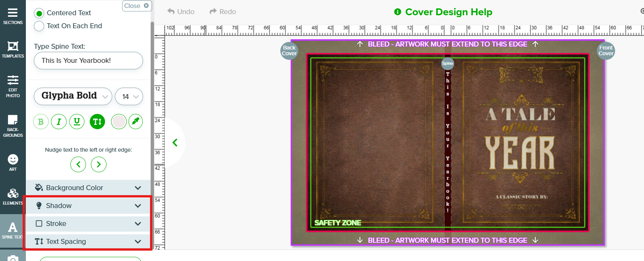The image size is (644, 261).
Task: Nudge spine text toward the right edge
Action: click(x=99, y=165)
